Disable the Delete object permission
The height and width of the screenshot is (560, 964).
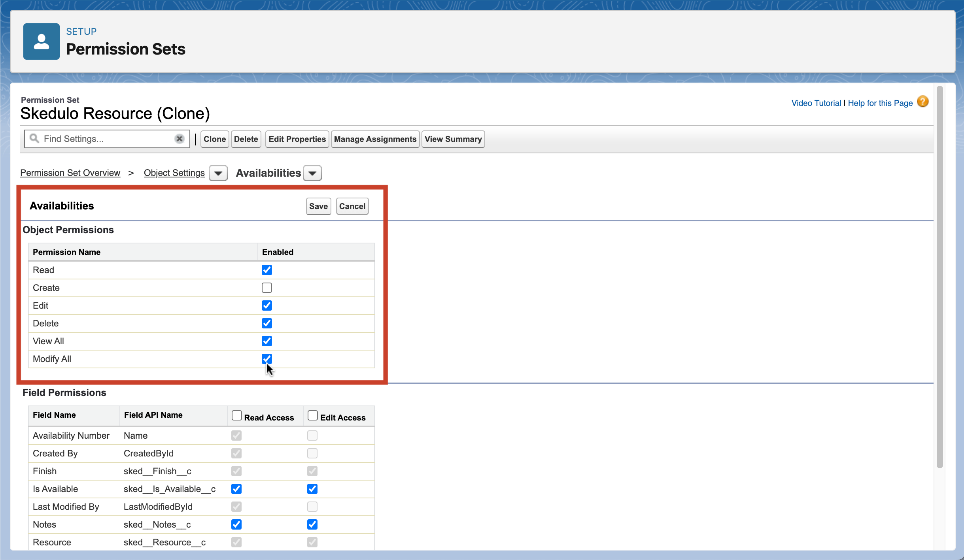click(267, 323)
